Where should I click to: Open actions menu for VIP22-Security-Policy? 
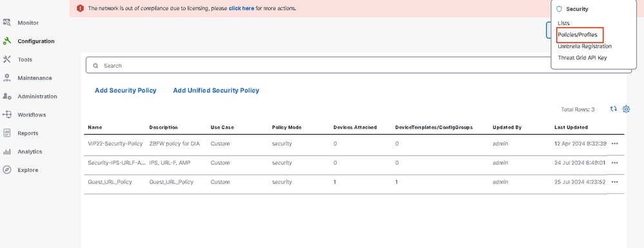click(614, 144)
